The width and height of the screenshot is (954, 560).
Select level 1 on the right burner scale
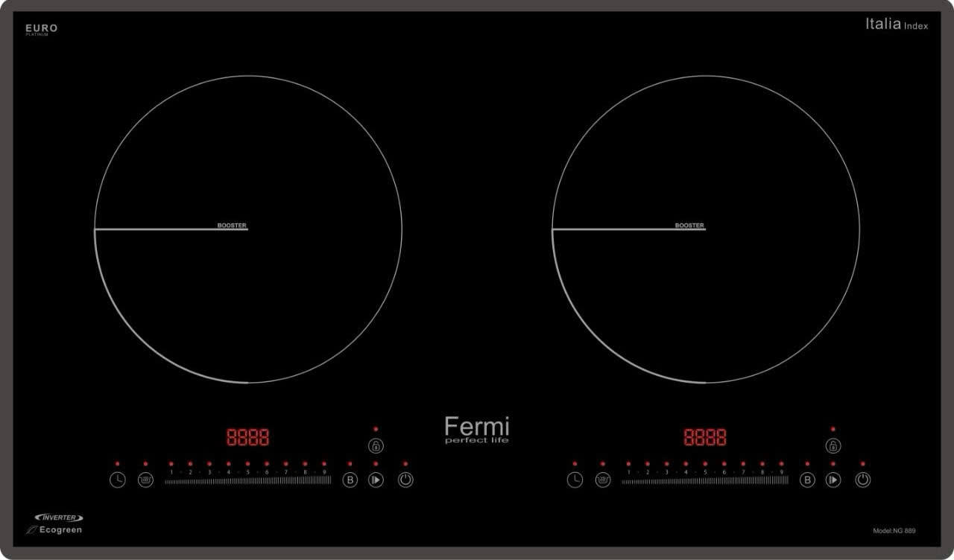(628, 472)
